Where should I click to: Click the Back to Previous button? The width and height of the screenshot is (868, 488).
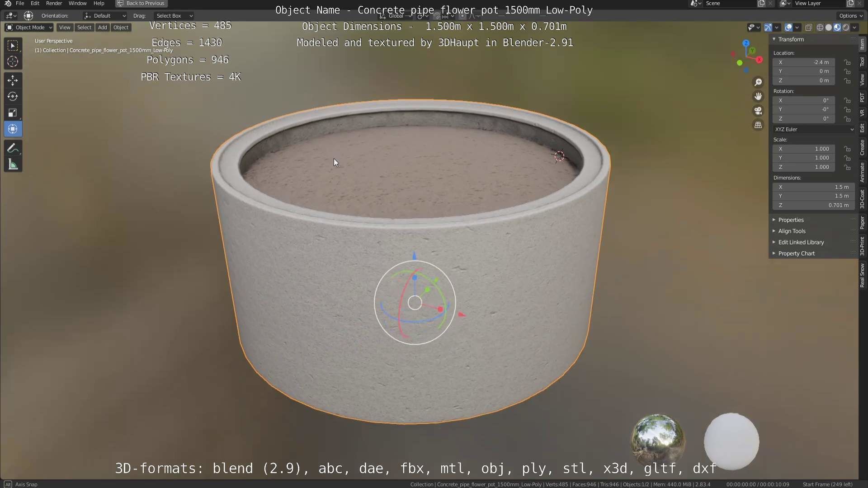[141, 3]
